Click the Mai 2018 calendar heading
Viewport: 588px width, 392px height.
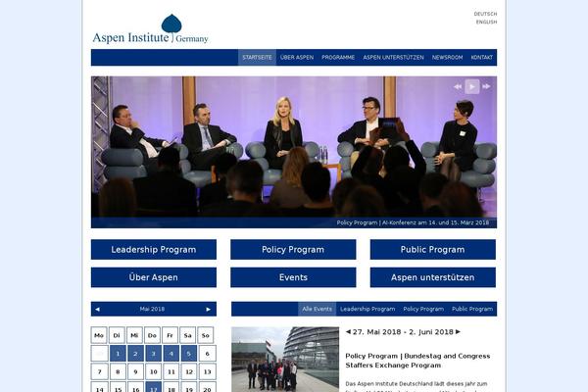(152, 309)
